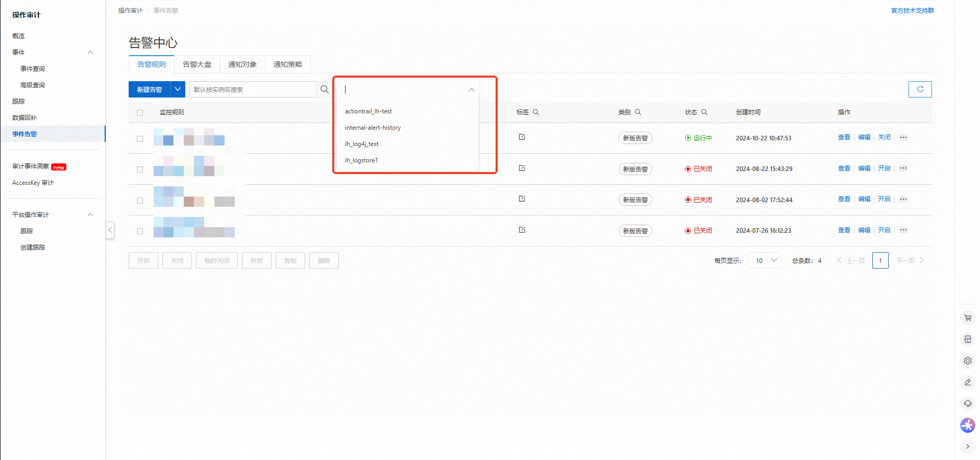Viewport: 980px width, 460px height.
Task: Edit tag for the 2024-08-22 15:43:29 rule
Action: click(x=522, y=168)
